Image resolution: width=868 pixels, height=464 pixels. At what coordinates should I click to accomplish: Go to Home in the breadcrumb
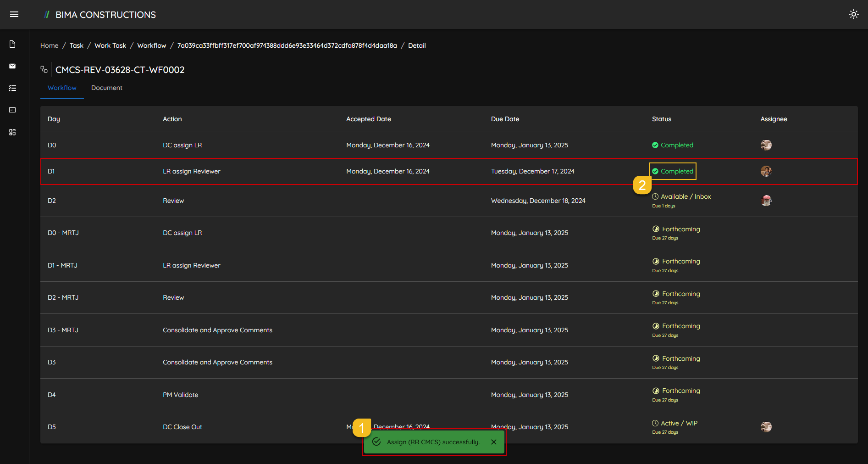coord(49,45)
